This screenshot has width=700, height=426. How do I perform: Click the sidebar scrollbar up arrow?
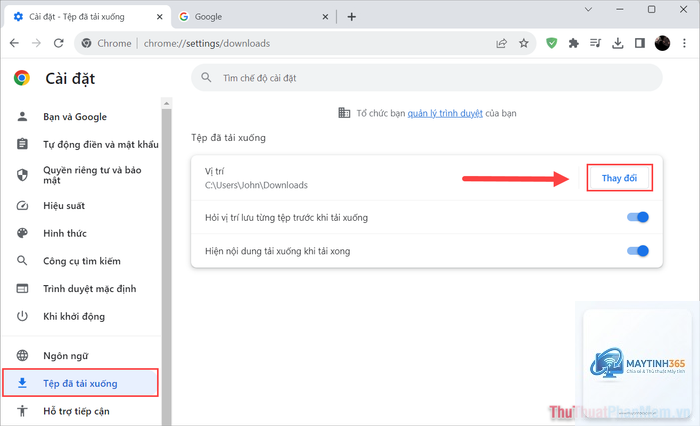167,103
